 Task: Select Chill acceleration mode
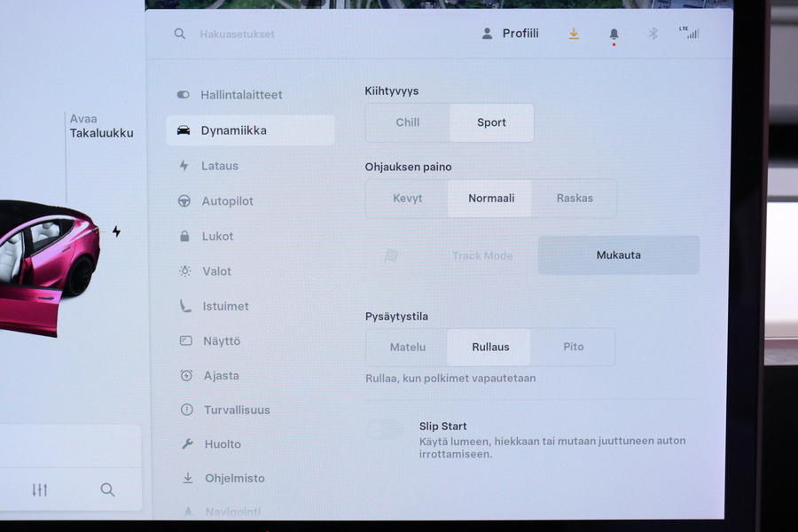click(408, 122)
